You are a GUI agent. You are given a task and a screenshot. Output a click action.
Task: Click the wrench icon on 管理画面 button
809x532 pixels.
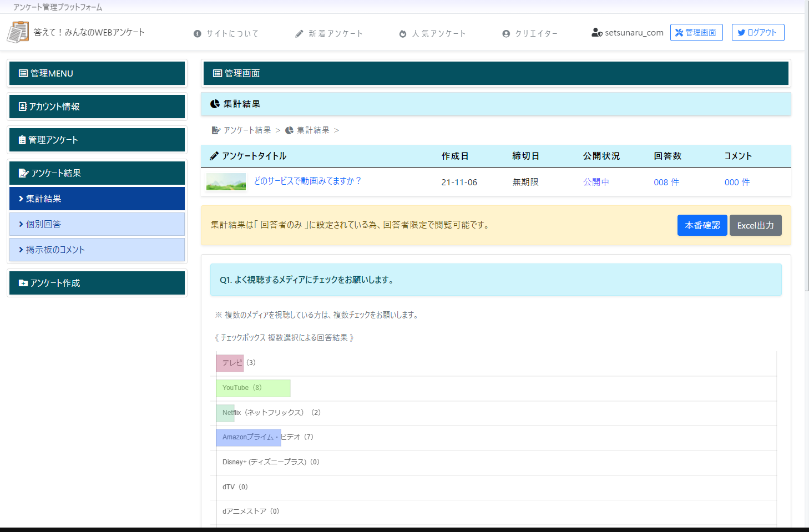678,32
